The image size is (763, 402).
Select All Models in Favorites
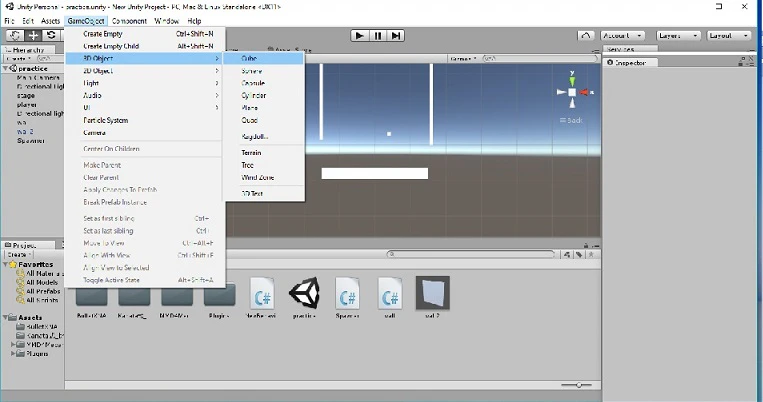(x=37, y=282)
